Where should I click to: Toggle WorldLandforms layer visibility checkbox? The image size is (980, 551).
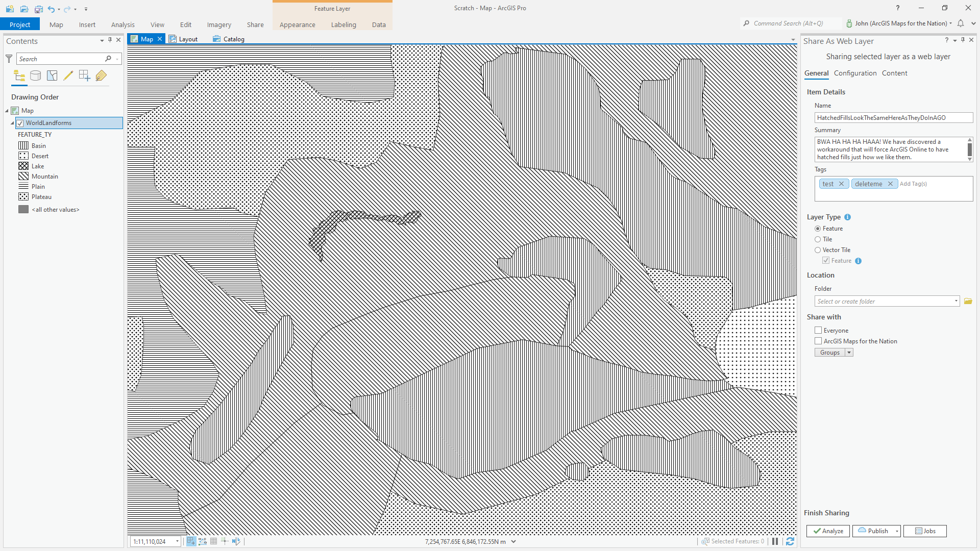pos(20,123)
